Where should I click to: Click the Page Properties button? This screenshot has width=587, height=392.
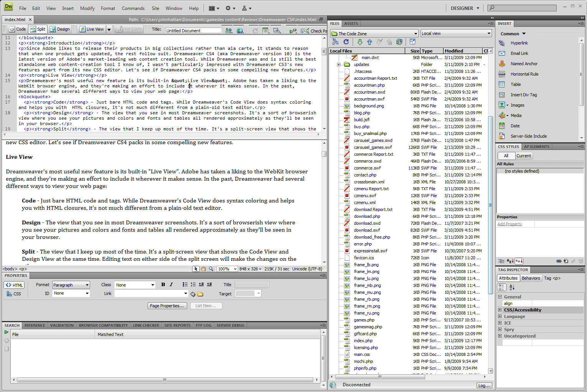coord(167,306)
